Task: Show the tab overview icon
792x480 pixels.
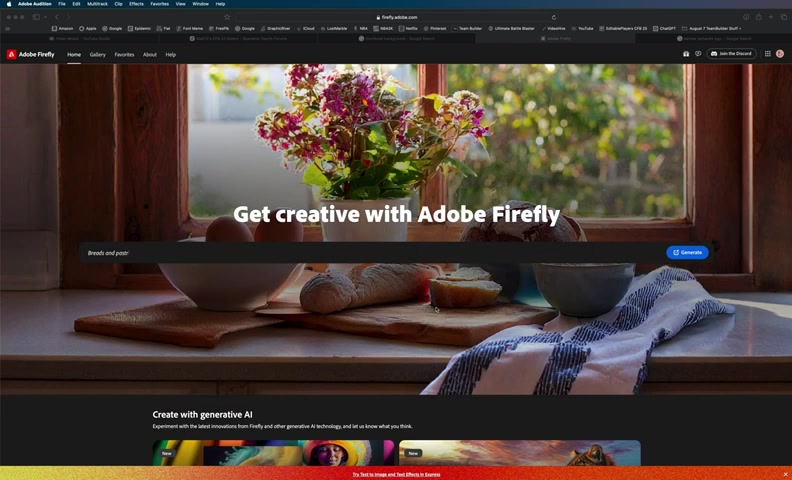Action: (783, 17)
